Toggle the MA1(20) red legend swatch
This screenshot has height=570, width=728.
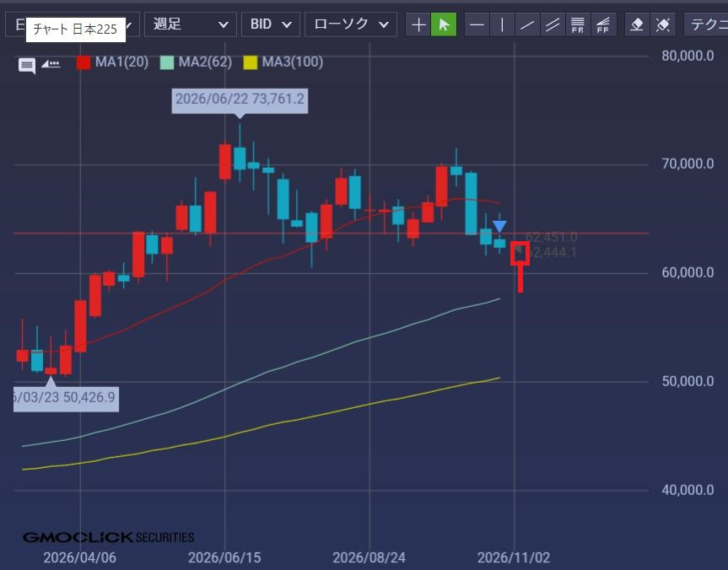(x=84, y=62)
